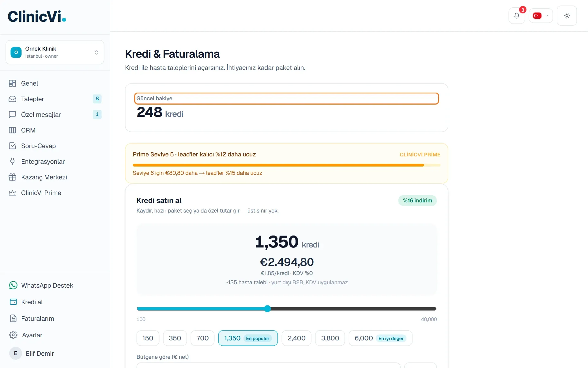Click the ClinicVi Prime crown icon
This screenshot has width=588, height=368.
click(13, 193)
